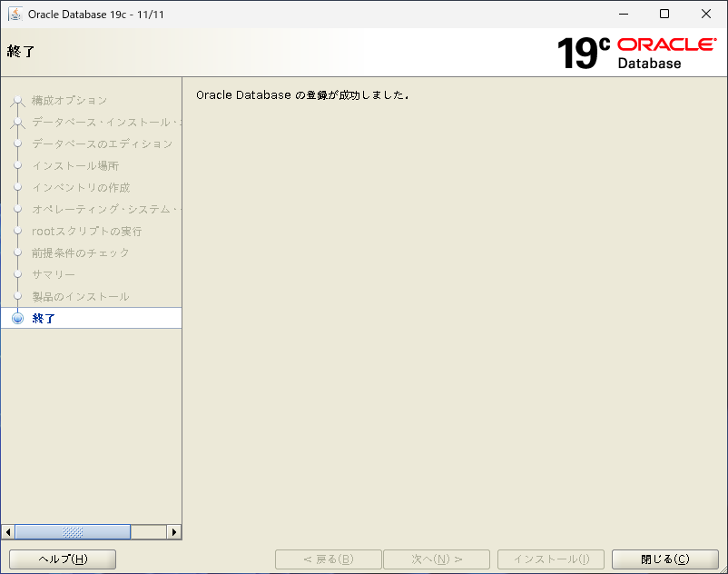Viewport: 728px width, 574px height.
Task: Click the 閉じる(C) button
Action: click(x=664, y=559)
